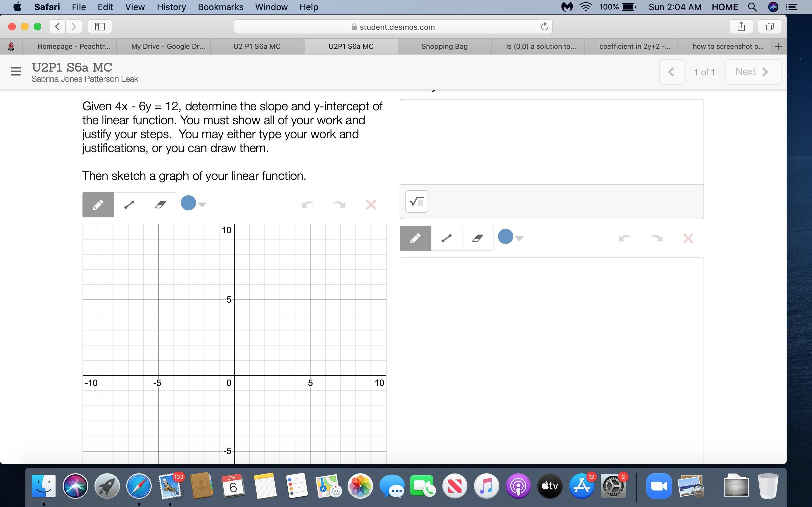Expand the color dropdown arrow on the right sketch toolbar
This screenshot has width=812, height=507.
[x=519, y=238]
